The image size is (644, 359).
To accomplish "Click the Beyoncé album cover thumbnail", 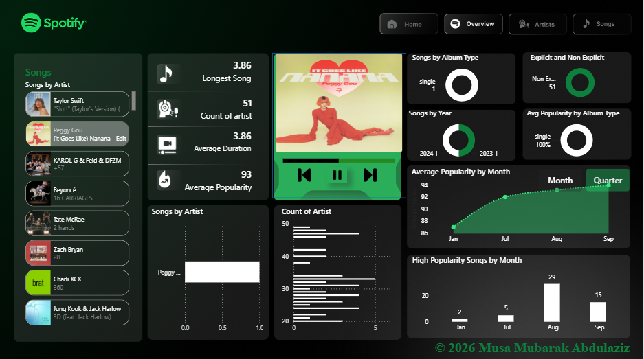I will click(38, 194).
